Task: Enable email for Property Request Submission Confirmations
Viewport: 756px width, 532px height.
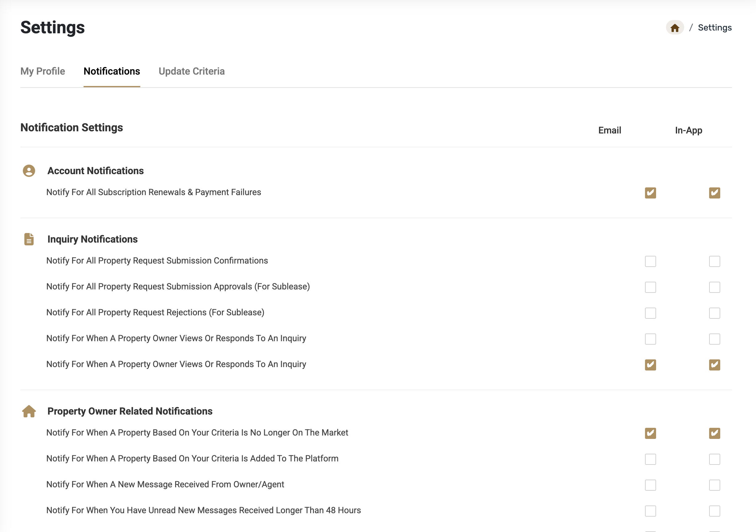Action: (650, 261)
